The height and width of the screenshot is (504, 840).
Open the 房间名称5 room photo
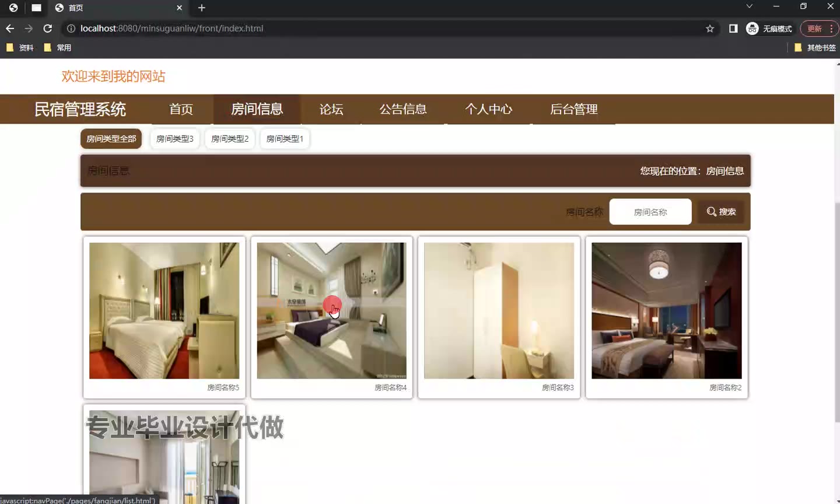coord(164,311)
